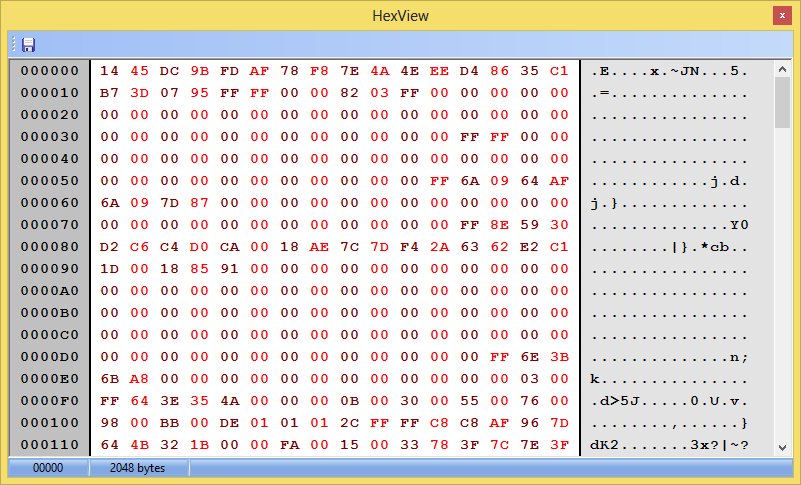The image size is (801, 485).
Task: Click byte 6A in row 000050
Action: 469,180
